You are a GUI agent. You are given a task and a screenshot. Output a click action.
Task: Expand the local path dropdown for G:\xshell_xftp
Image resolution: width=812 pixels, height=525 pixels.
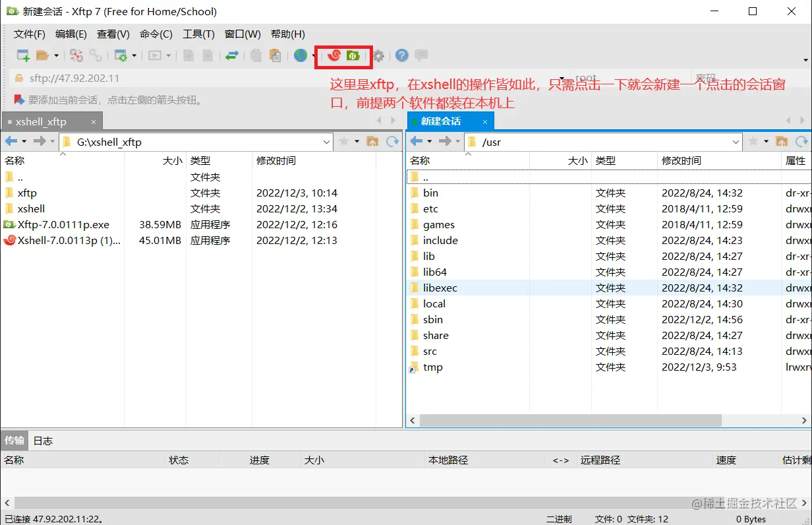tap(326, 141)
